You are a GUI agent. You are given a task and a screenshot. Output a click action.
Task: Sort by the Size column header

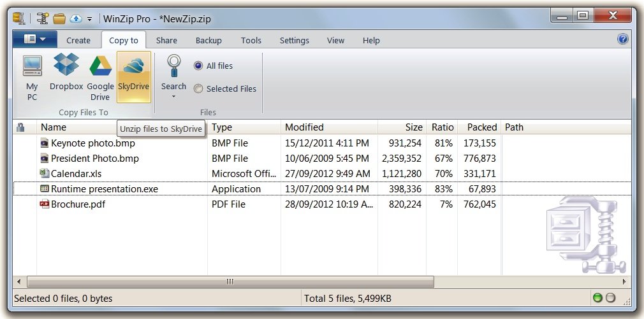(x=413, y=127)
